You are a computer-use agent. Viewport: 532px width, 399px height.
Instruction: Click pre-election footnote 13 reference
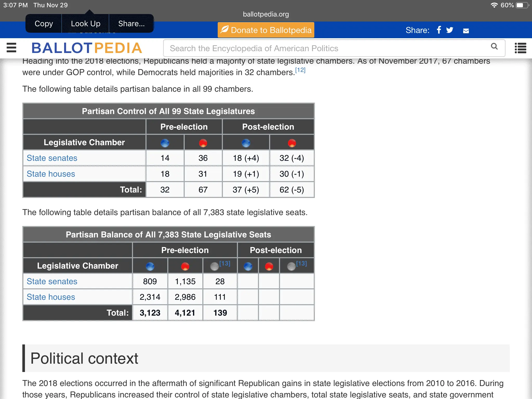[x=225, y=263]
